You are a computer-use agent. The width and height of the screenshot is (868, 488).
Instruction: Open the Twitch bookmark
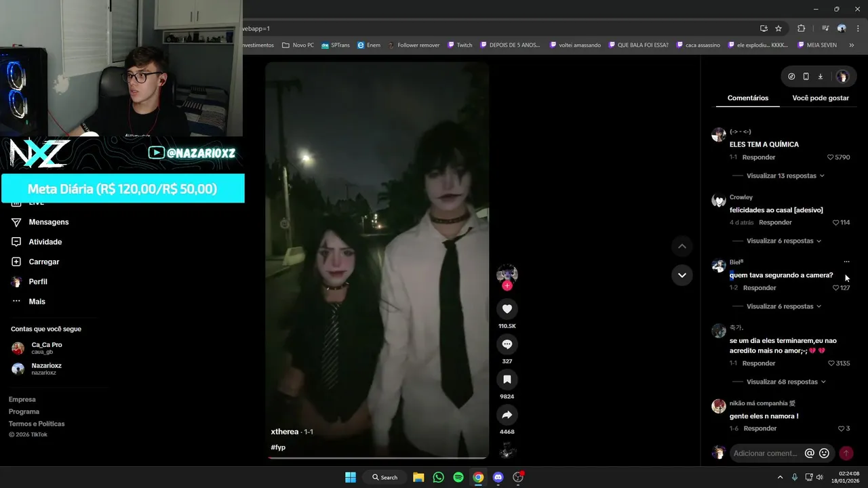click(460, 45)
